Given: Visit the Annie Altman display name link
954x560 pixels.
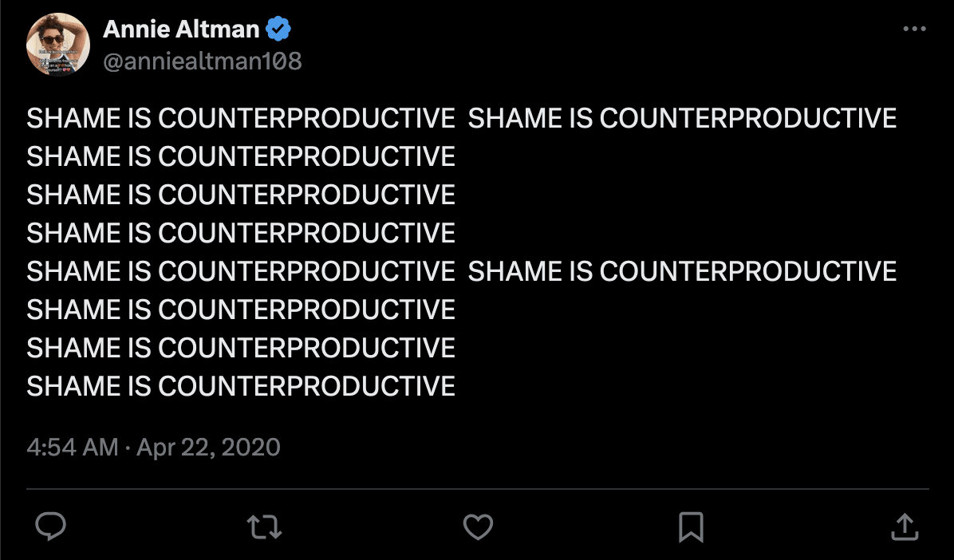Looking at the screenshot, I should tap(181, 29).
